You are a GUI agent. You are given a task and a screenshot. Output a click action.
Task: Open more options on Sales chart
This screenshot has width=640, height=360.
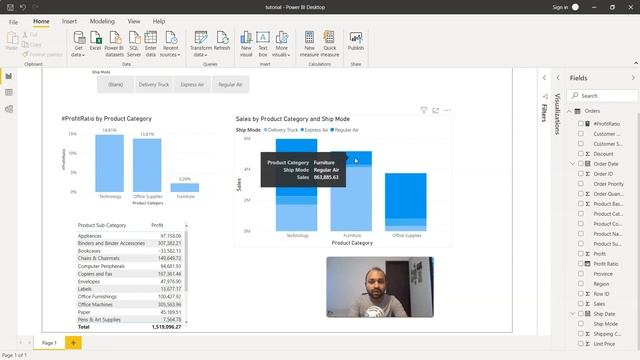tap(447, 110)
